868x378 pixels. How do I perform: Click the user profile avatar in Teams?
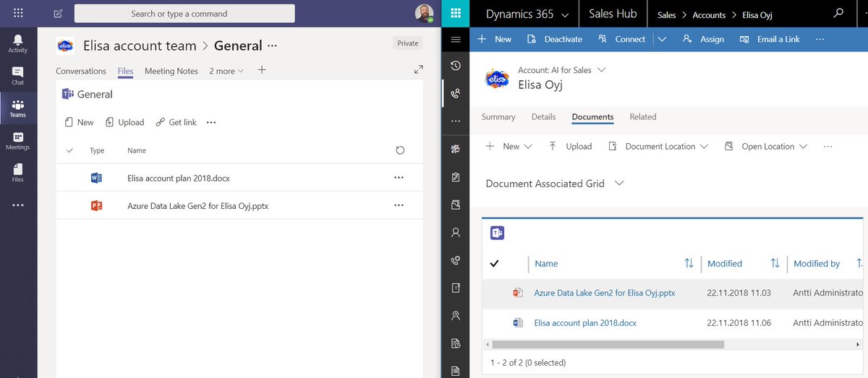click(425, 14)
